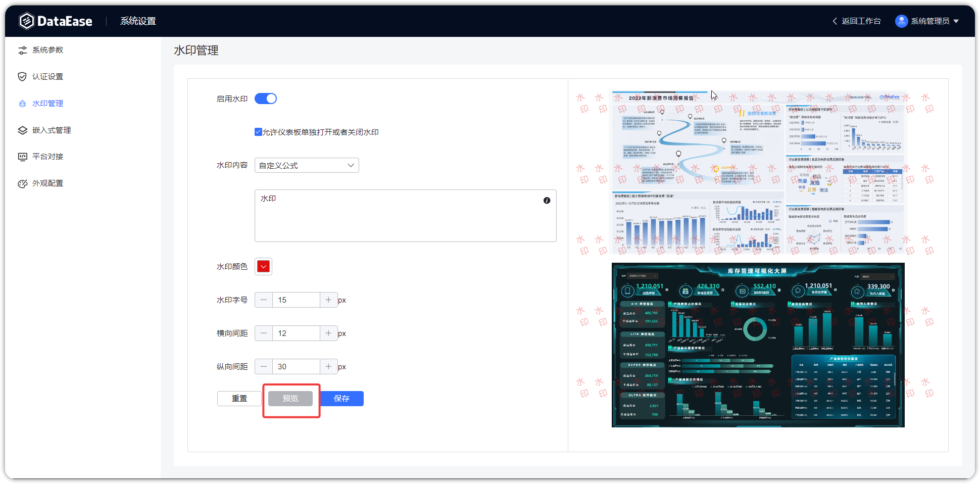
Task: Decrease 水印字号 with minus button
Action: tap(264, 300)
